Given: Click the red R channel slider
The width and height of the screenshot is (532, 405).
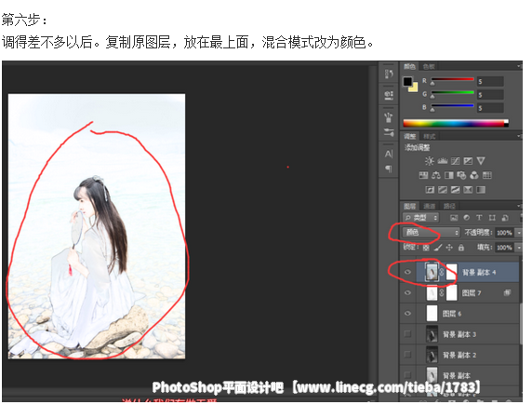Looking at the screenshot, I should (452, 79).
